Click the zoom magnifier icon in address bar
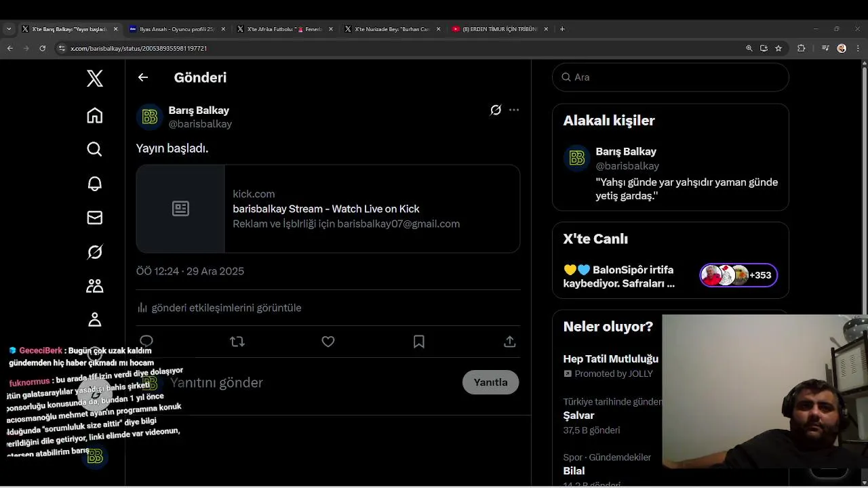Image resolution: width=868 pixels, height=488 pixels. (749, 48)
